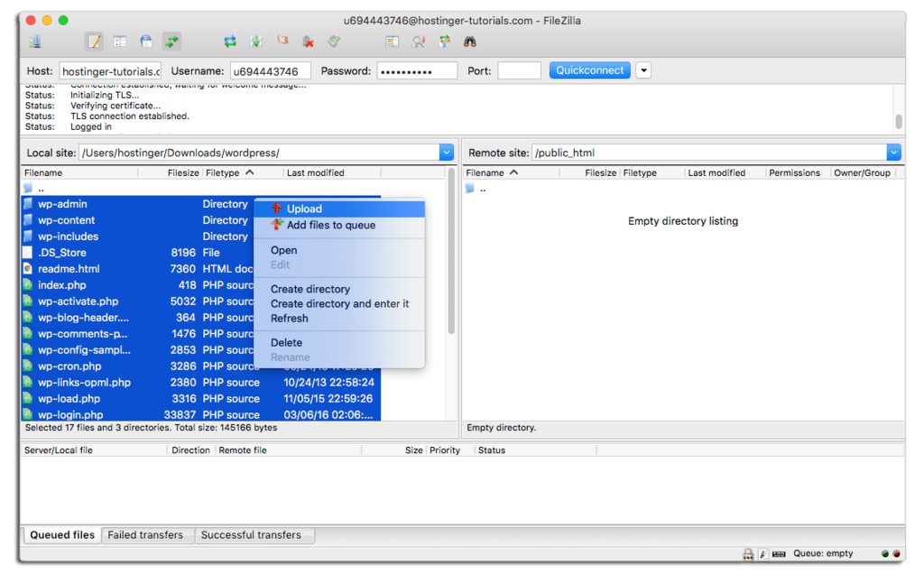The width and height of the screenshot is (924, 575).
Task: Click the colored-lines list toolbar icon
Action: 392,42
